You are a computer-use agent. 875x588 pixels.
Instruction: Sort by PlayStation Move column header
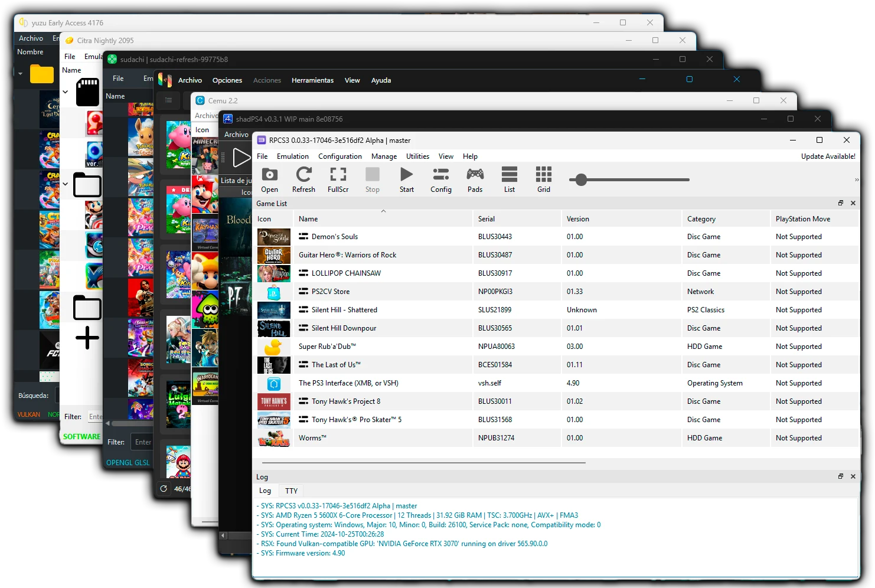point(814,219)
